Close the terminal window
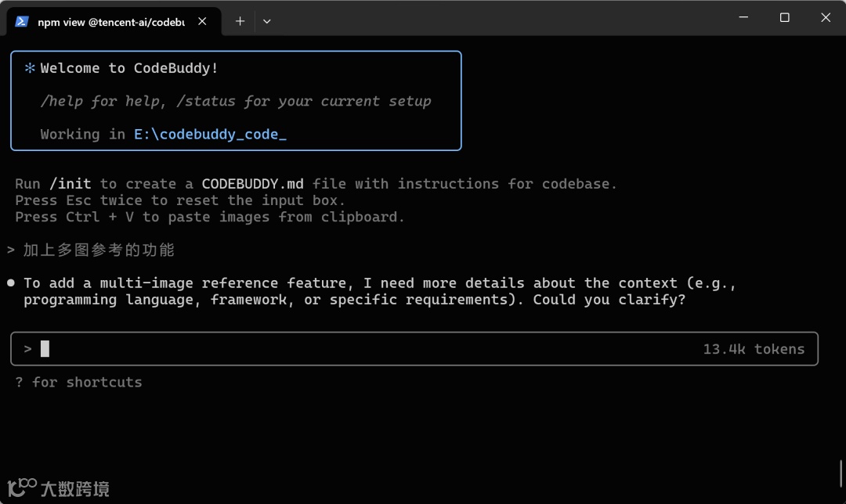Screen dimensions: 846x504 (826, 17)
